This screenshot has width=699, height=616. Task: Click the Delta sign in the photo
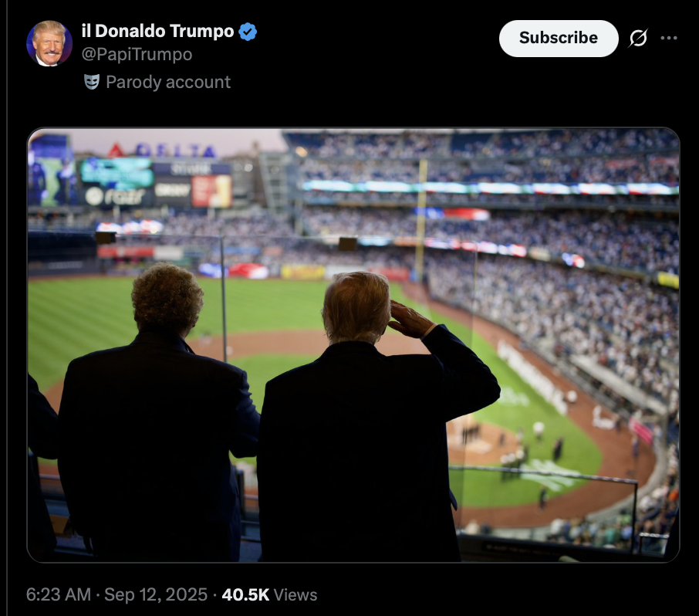[162, 151]
